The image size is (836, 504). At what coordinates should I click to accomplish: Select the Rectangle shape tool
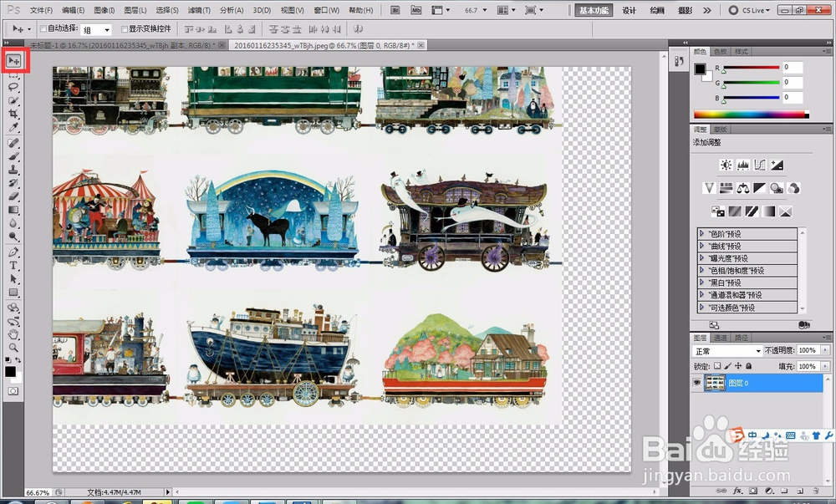(x=13, y=293)
